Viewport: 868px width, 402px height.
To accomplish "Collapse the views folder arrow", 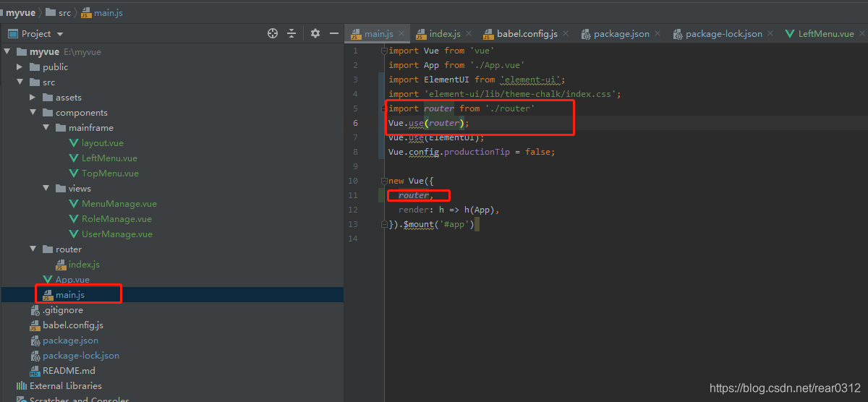I will tap(46, 188).
